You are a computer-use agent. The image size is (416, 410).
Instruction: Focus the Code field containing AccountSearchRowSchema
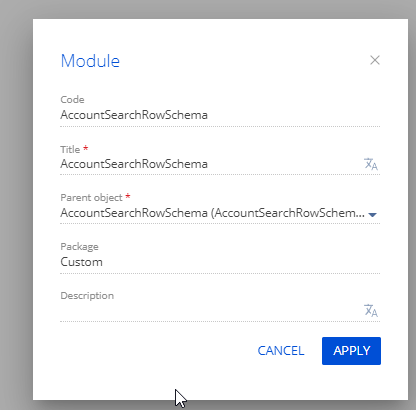(x=220, y=115)
